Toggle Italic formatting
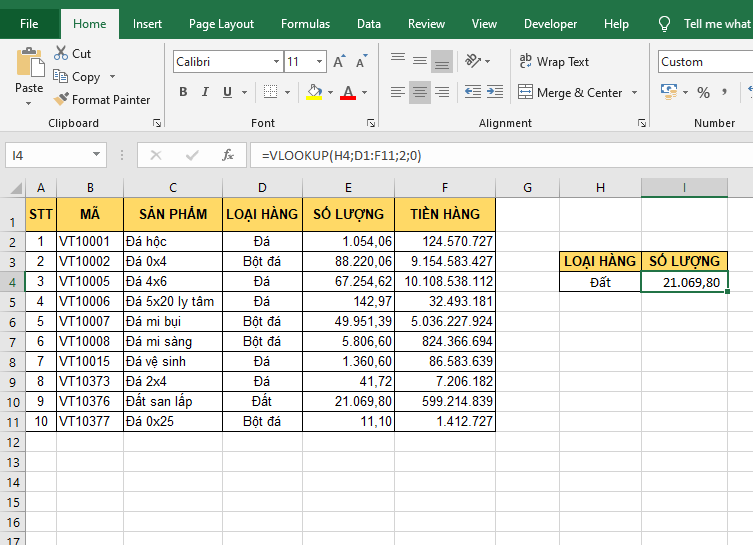The width and height of the screenshot is (753, 545). point(206,92)
